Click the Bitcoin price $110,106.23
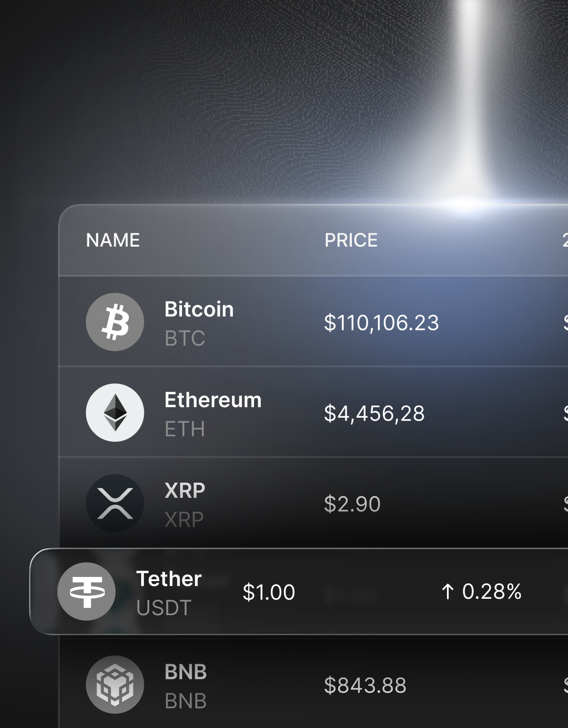The image size is (568, 728). 381,323
